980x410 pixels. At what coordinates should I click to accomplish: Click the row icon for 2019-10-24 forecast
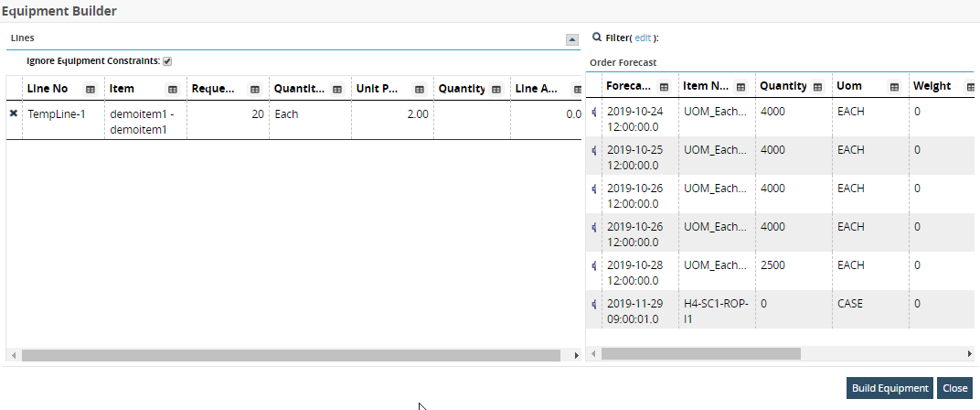pos(593,112)
